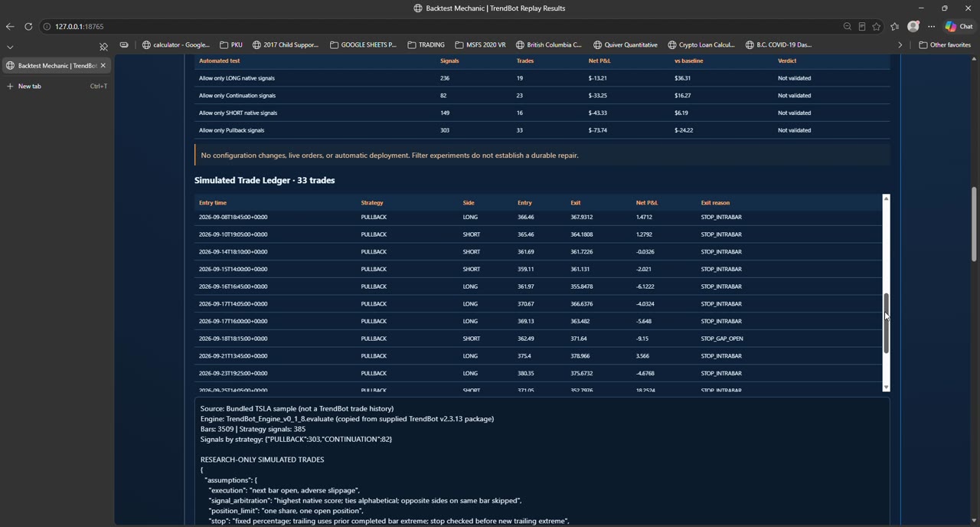The width and height of the screenshot is (980, 527).
Task: Select ledger entry 2026-09-10T19:05:00+00:00
Action: 538,234
